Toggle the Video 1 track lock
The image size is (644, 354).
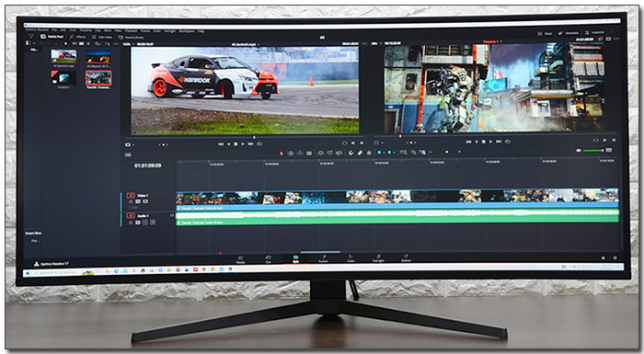(x=131, y=201)
